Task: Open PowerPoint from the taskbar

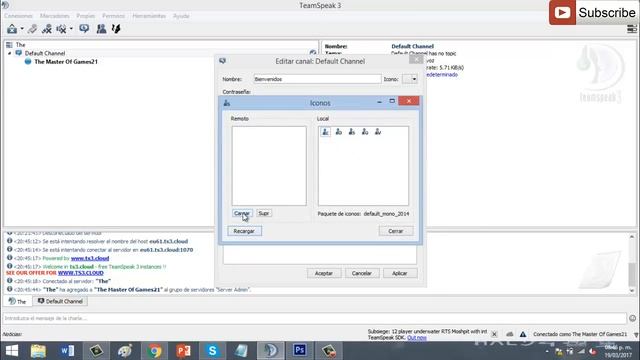Action: click(x=183, y=351)
